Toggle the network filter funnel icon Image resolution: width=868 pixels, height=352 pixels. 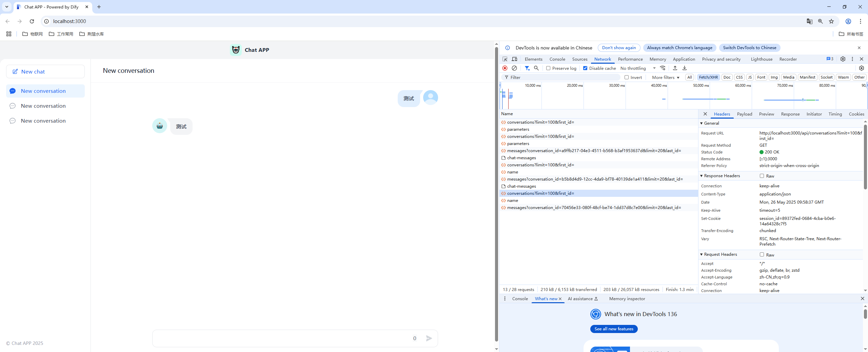click(527, 68)
